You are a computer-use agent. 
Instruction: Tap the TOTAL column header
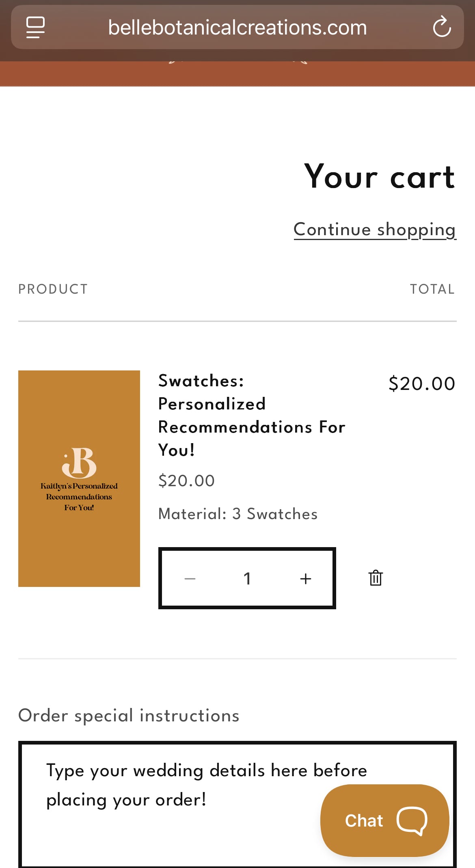tap(432, 289)
